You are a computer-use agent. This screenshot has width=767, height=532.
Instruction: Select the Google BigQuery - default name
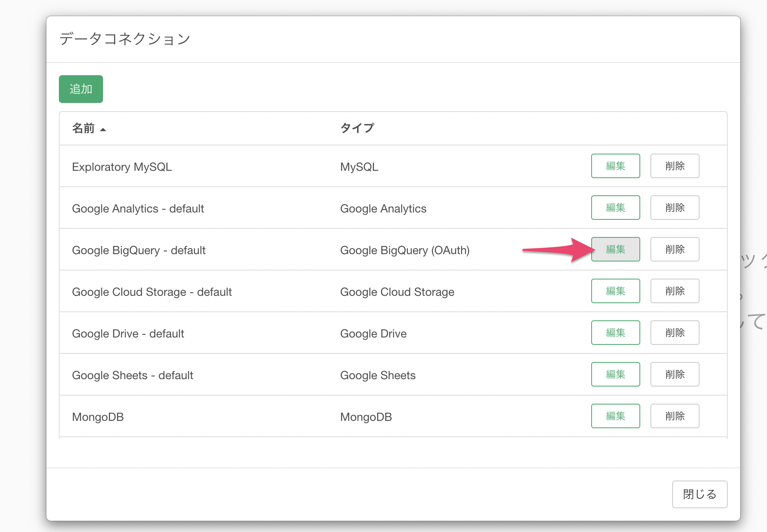click(x=139, y=250)
